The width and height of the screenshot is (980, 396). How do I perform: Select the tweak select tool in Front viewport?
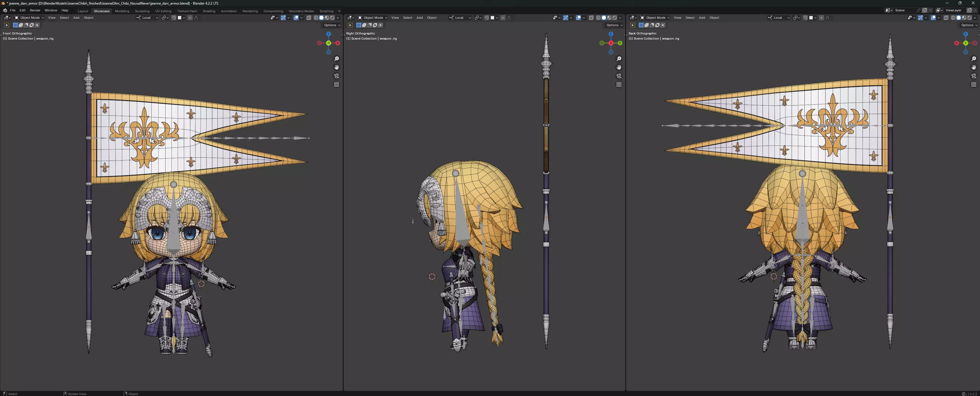(x=7, y=25)
